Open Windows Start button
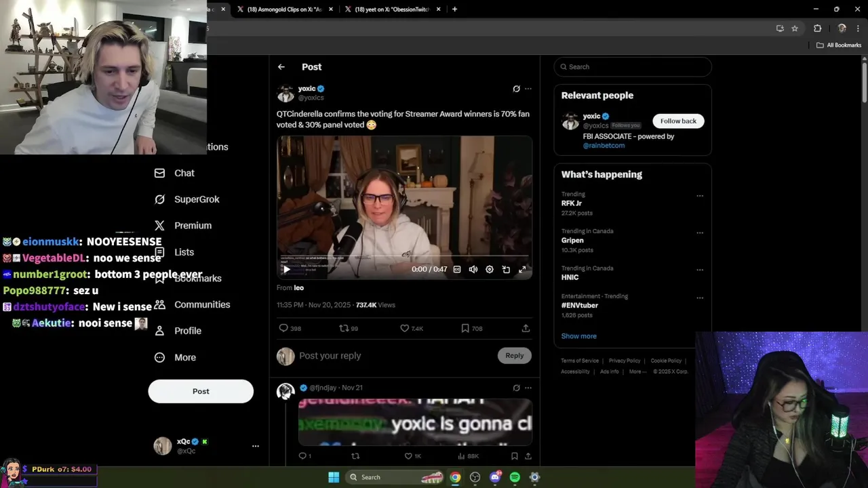The width and height of the screenshot is (868, 488). pos(334,477)
